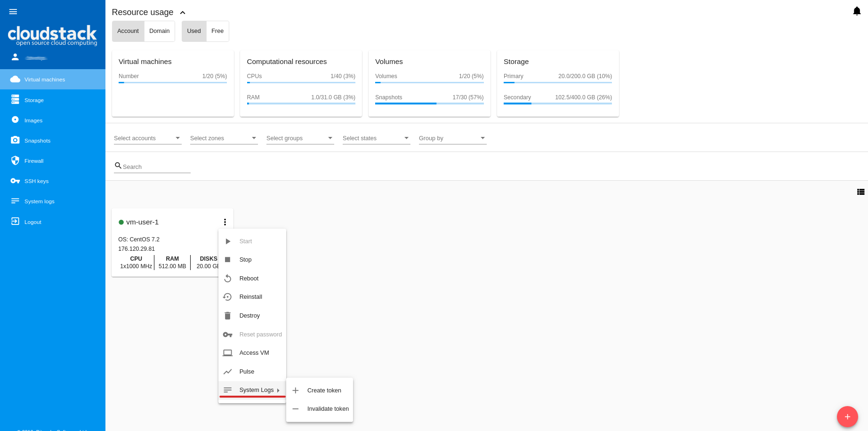Open Snapshots in the sidebar
Screen dimensions: 868x431
click(x=53, y=140)
